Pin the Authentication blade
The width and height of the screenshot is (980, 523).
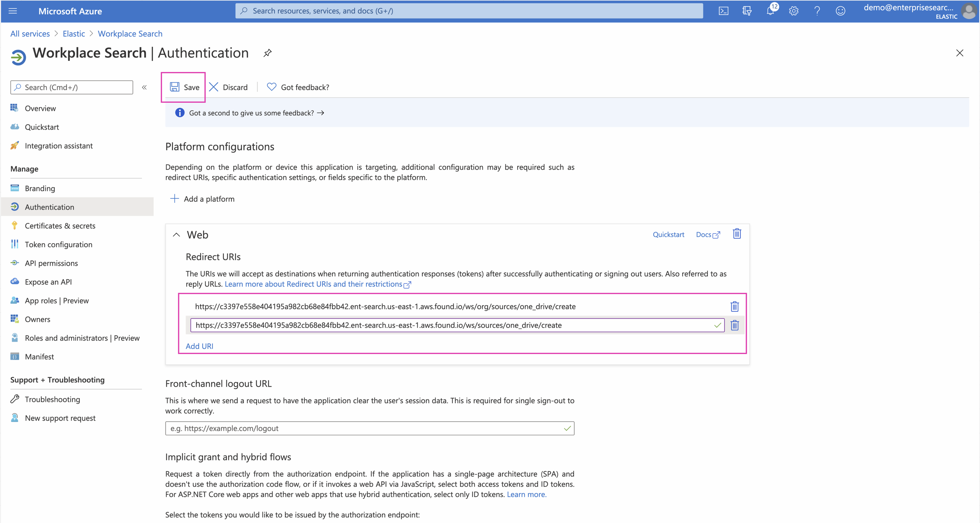pos(267,53)
